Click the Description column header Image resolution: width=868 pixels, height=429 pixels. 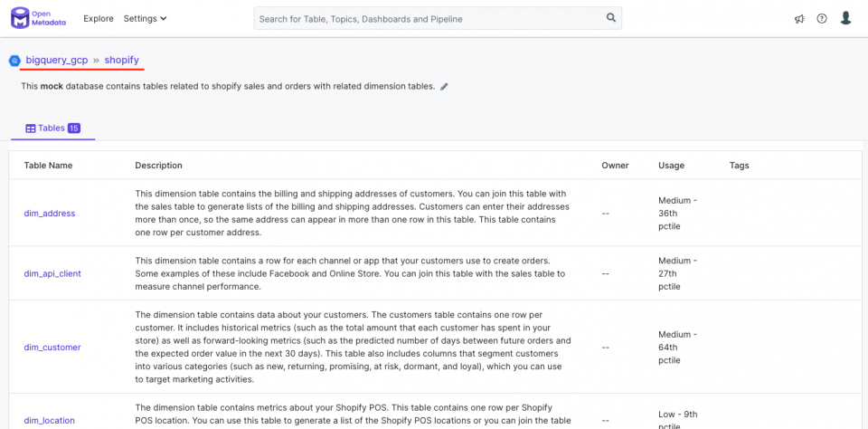[158, 165]
